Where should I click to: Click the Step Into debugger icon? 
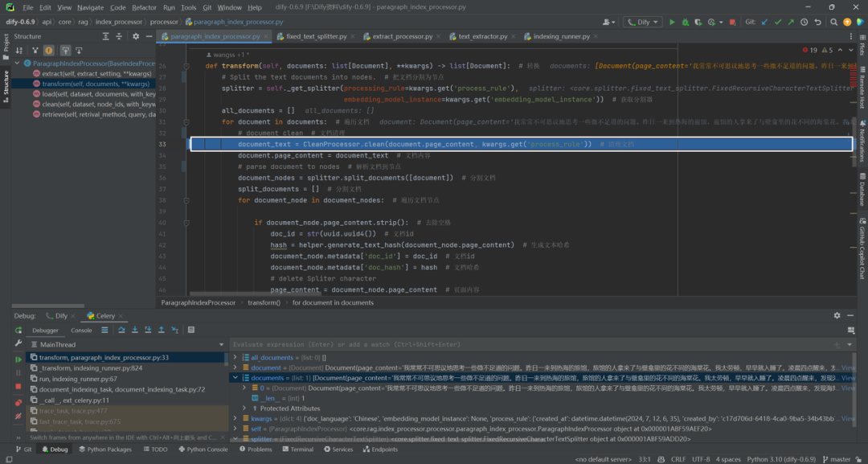click(134, 330)
